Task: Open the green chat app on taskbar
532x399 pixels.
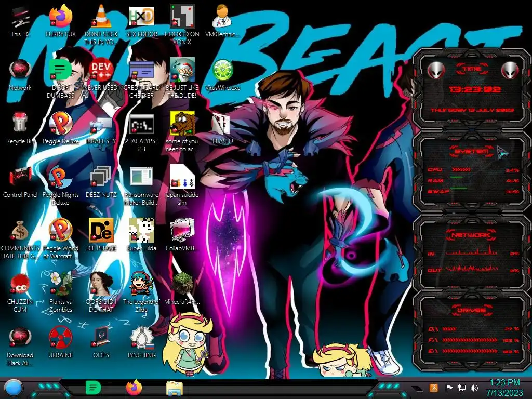Action: 93,388
